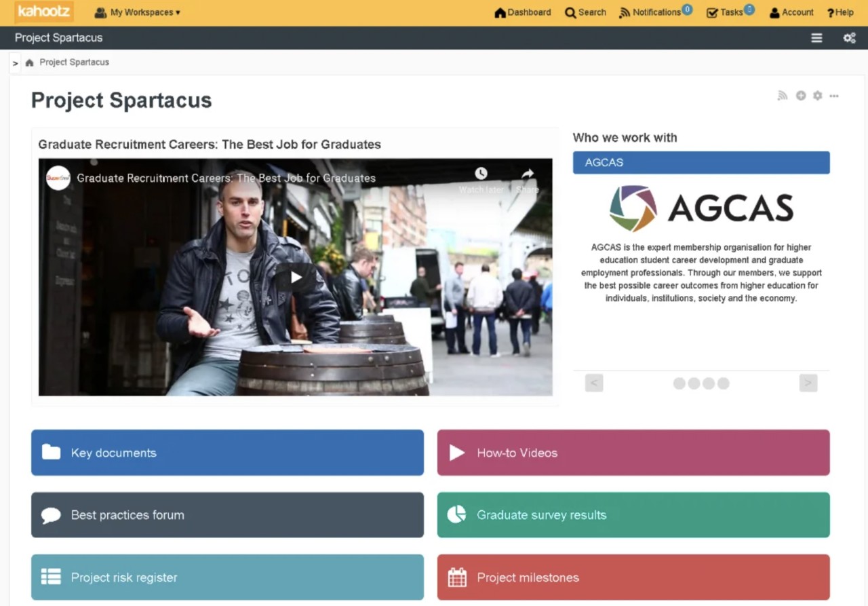Open the hamburger menu on the dark bar
Viewport: 868px width, 606px height.
coord(816,38)
